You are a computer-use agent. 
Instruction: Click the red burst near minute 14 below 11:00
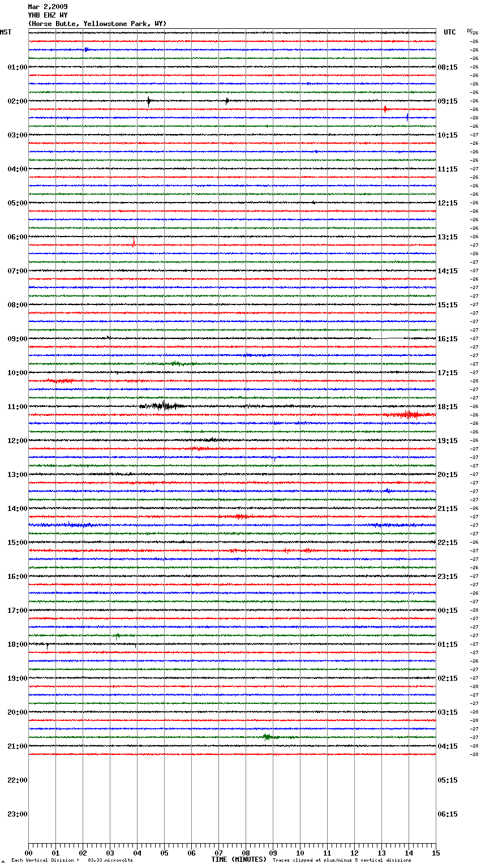[409, 415]
